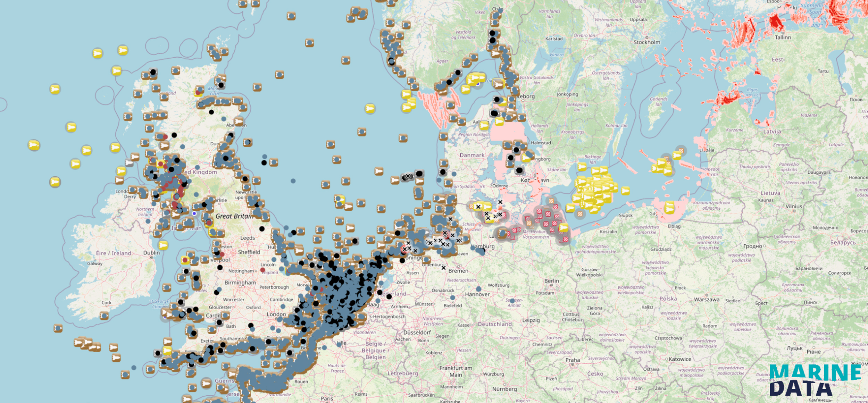Image resolution: width=868 pixels, height=403 pixels.
Task: Click the Warszawa city label
Action: (707, 300)
